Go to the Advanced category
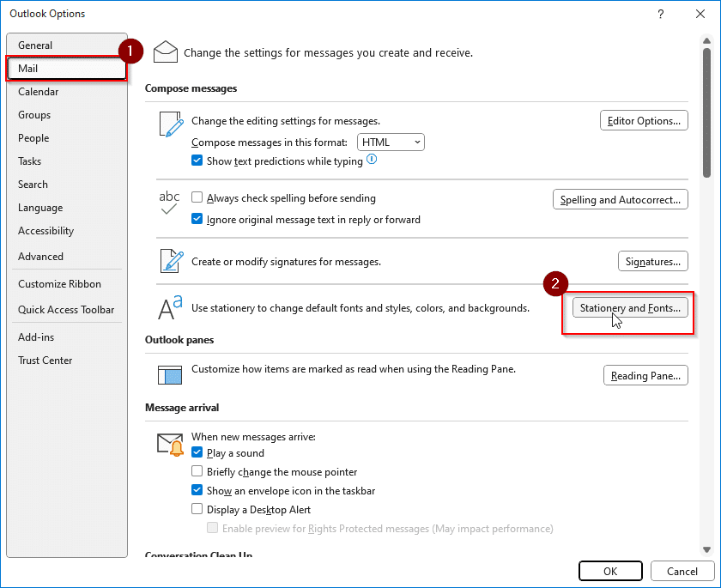This screenshot has width=721, height=588. 67,257
